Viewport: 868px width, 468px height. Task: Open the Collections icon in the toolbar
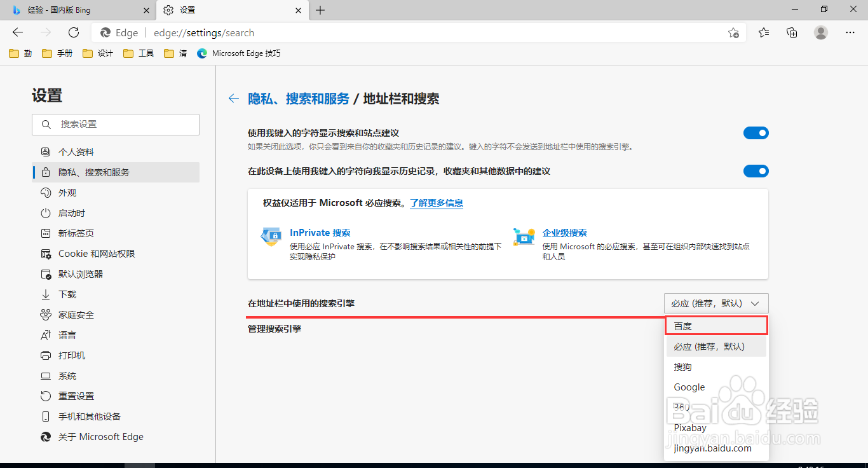pos(791,32)
